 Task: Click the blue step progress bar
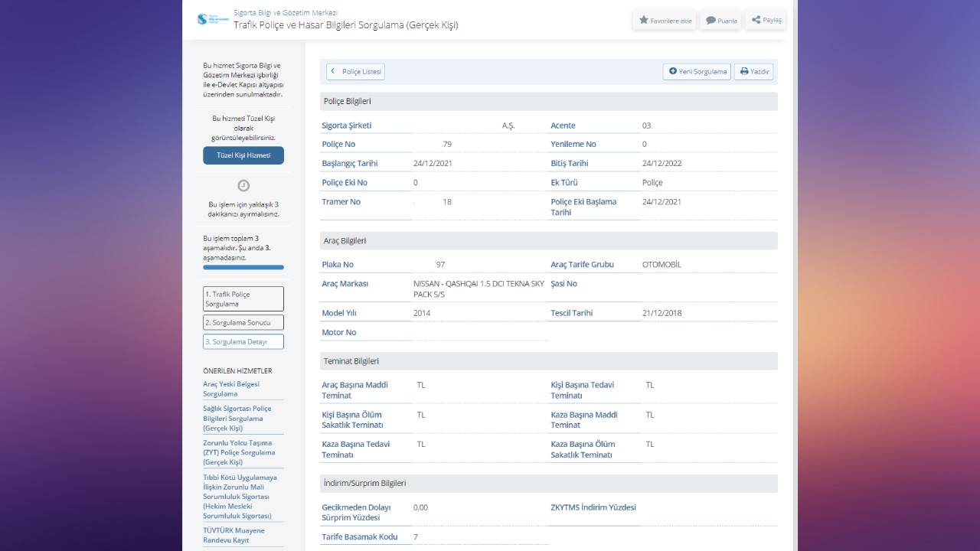point(243,267)
